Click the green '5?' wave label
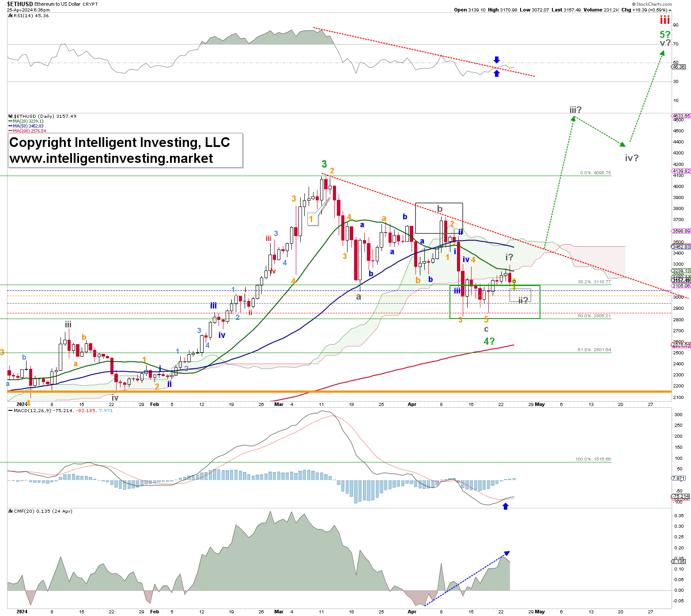The height and width of the screenshot is (616, 691). point(665,34)
